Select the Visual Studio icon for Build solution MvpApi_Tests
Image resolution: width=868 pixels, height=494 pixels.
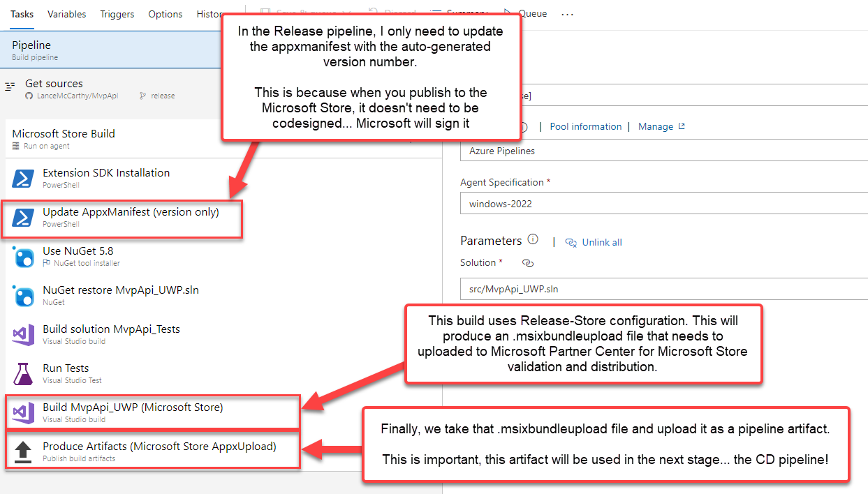tap(23, 335)
